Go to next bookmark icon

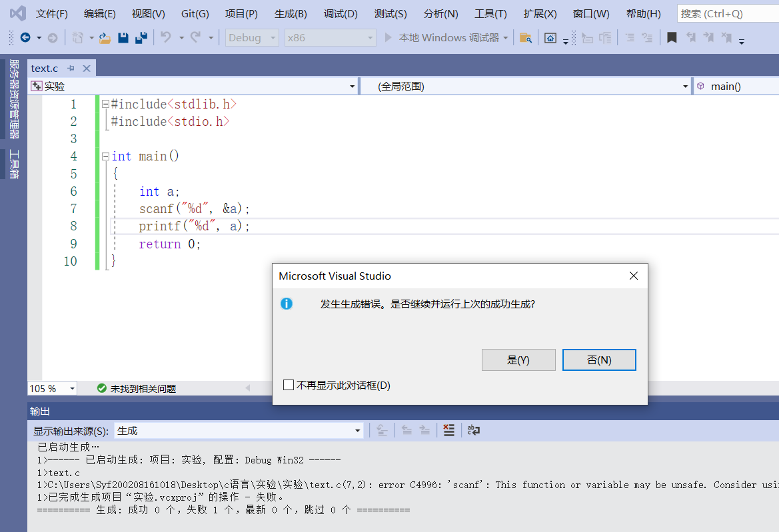(708, 38)
